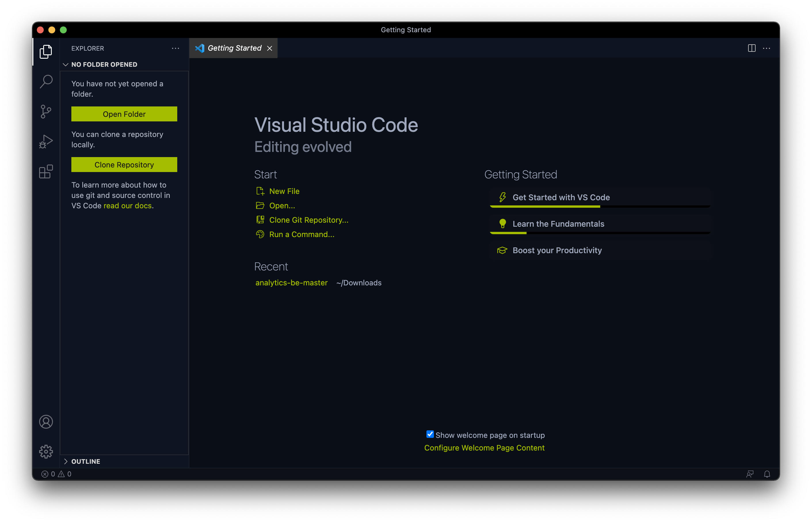Viewport: 812px width, 523px height.
Task: Click errors and warnings count in status bar
Action: pyautogui.click(x=56, y=474)
